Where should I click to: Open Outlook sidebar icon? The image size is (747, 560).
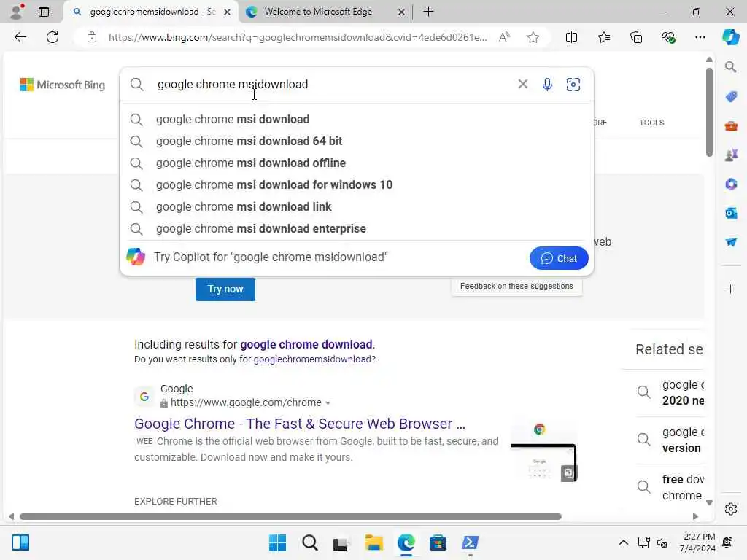pyautogui.click(x=731, y=214)
